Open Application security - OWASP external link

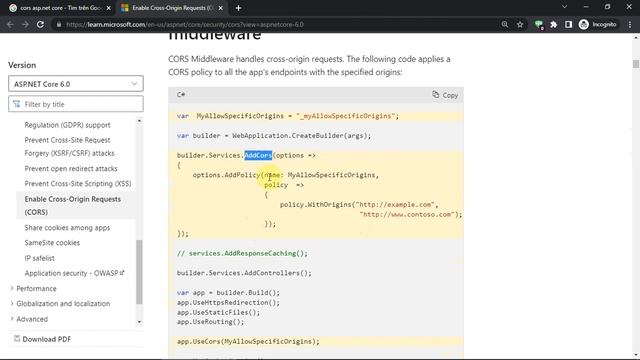[x=74, y=273]
